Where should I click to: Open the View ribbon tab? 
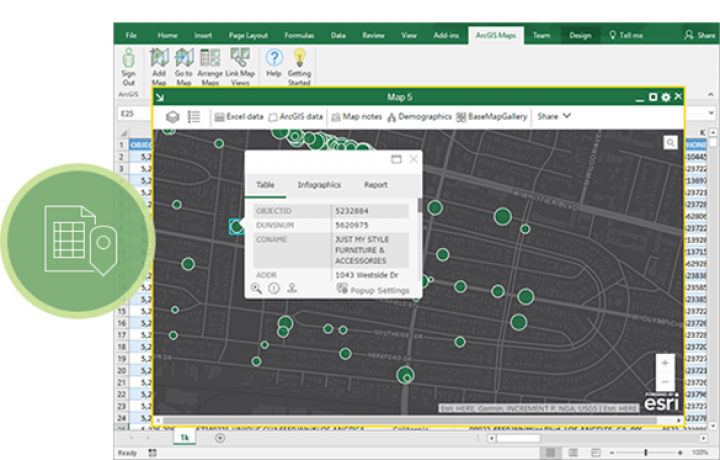click(x=409, y=35)
